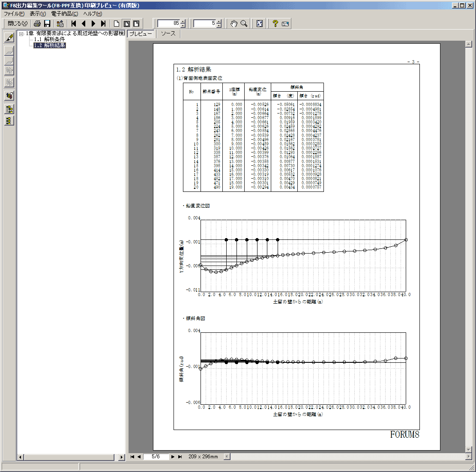The image size is (476, 472).
Task: Toggle the pressed-in middle page layout button
Action: (x=127, y=24)
